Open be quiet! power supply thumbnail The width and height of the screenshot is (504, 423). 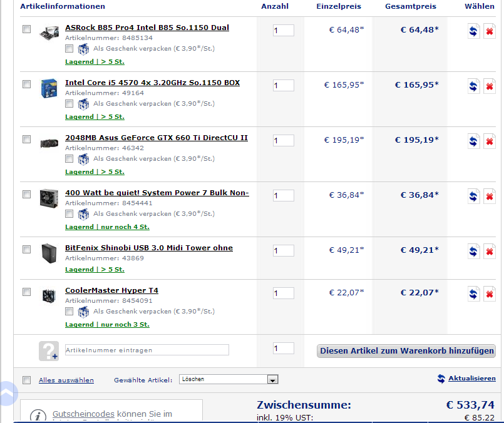click(49, 198)
